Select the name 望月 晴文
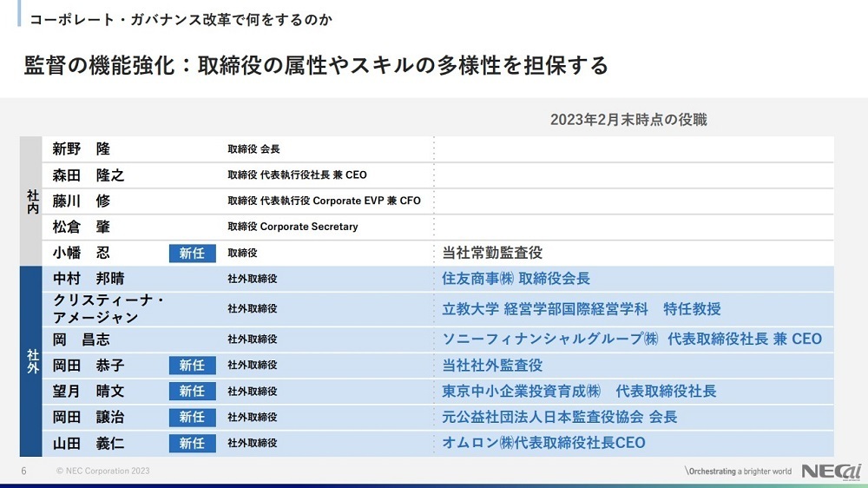Viewport: 868px width, 488px height. coord(89,391)
